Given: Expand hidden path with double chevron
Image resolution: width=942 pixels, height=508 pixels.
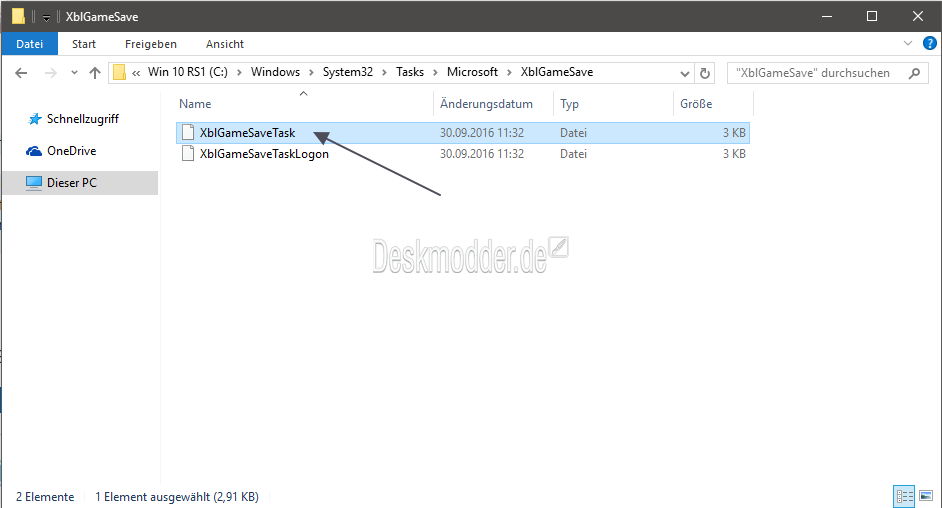Looking at the screenshot, I should [x=136, y=73].
